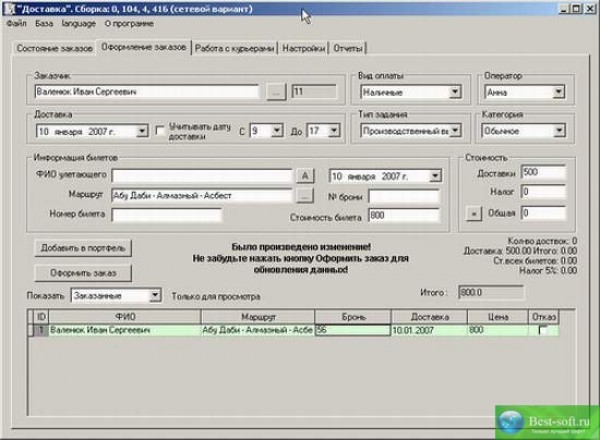Click delivery date cell 10.01.2007
The height and width of the screenshot is (440, 600).
coord(429,330)
